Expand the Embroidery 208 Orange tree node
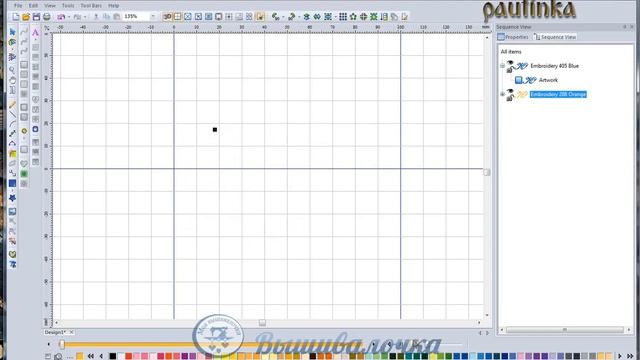Screen dimensions: 640x360 point(502,94)
